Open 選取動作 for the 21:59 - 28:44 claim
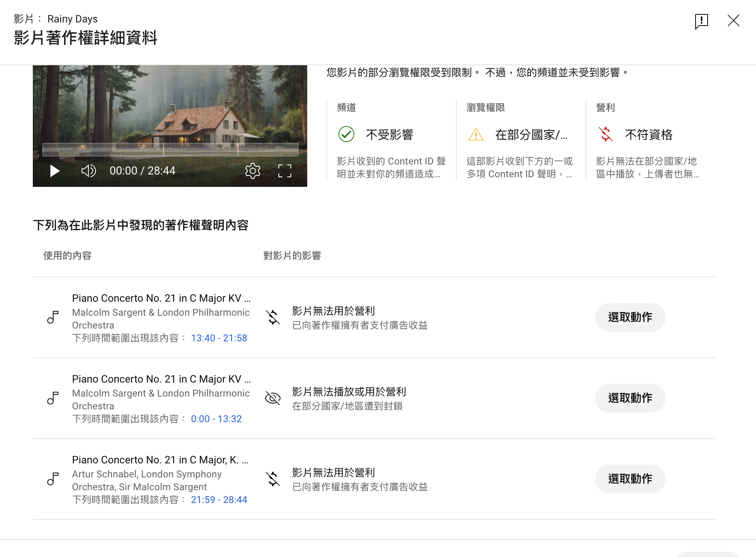Screen dimensions: 756x557 click(630, 479)
